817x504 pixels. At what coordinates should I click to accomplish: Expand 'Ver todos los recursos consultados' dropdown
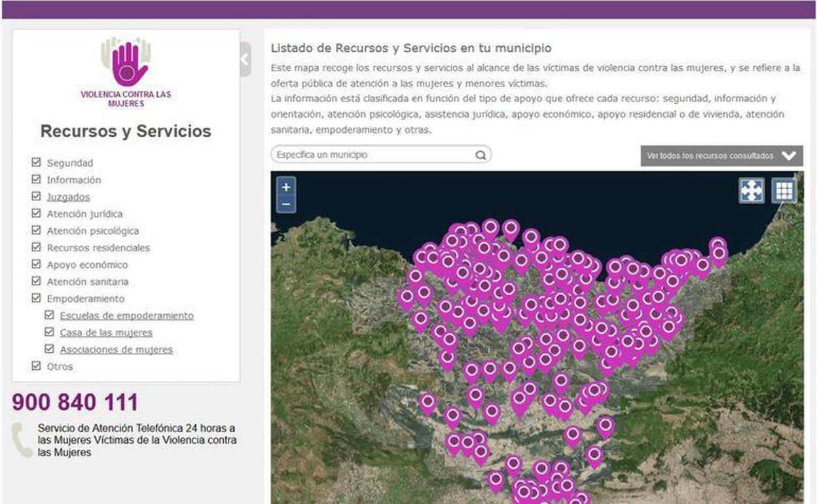click(721, 156)
